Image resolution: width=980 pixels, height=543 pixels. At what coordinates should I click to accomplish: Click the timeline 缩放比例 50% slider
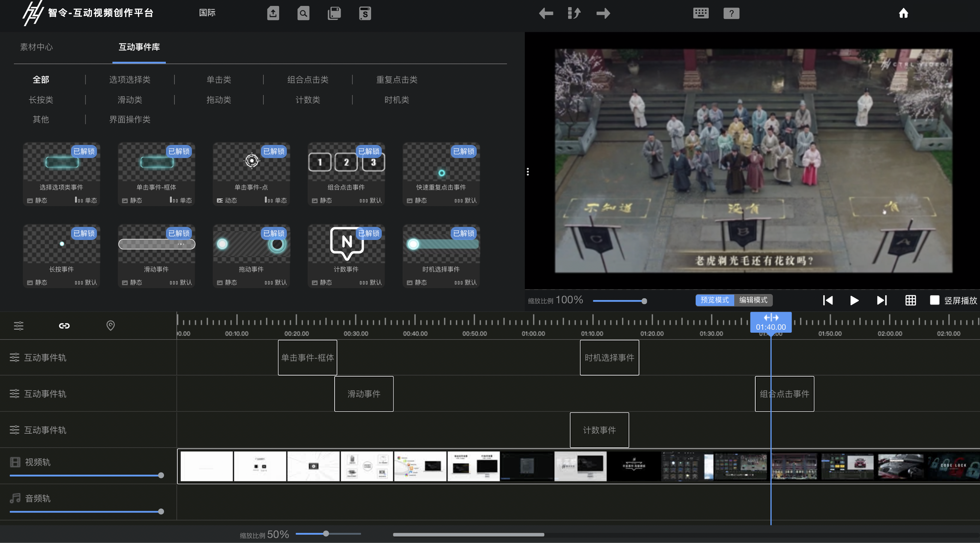pyautogui.click(x=328, y=534)
